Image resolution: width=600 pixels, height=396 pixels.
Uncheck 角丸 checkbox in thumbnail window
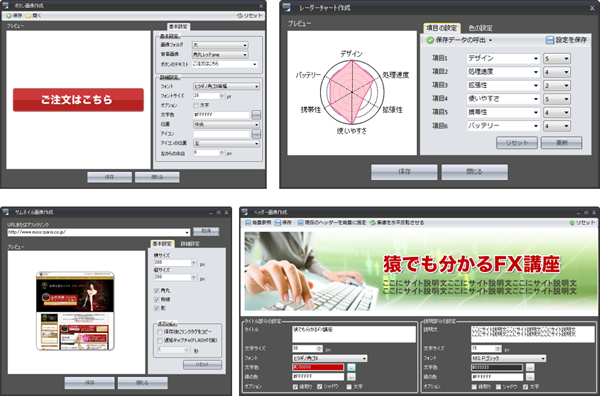click(157, 291)
